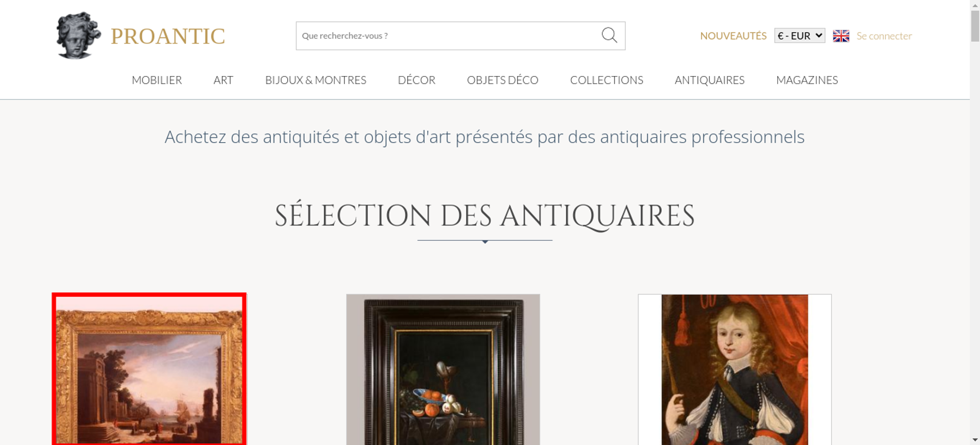Click the NOUVEAUTÉS link
980x445 pixels.
733,36
